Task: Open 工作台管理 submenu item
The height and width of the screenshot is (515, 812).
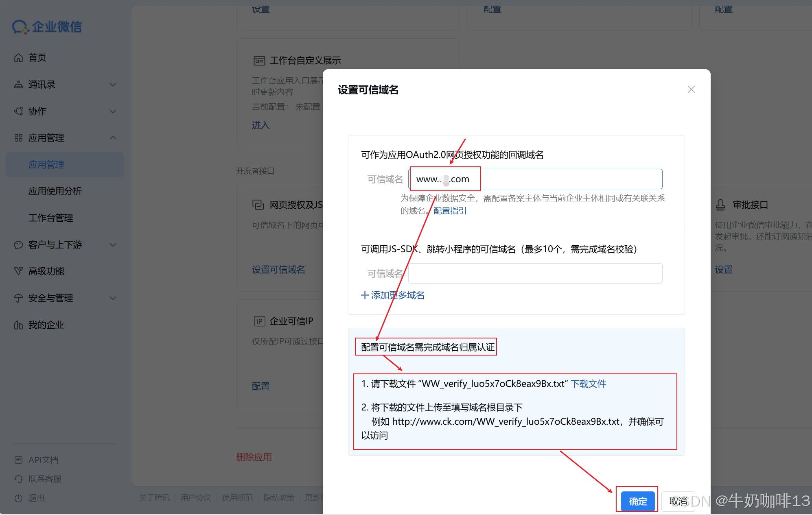Action: click(x=50, y=218)
